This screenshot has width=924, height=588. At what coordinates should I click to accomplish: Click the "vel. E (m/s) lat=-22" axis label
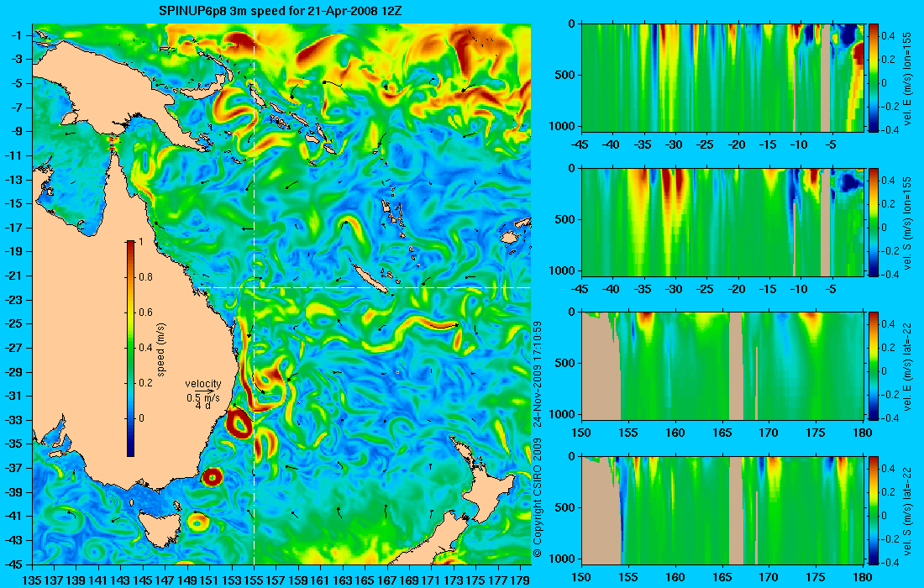click(907, 366)
